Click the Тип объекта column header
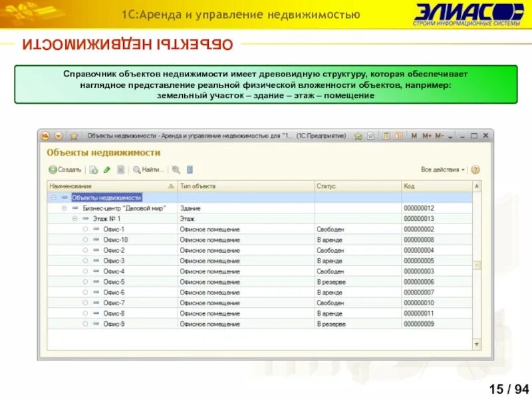This screenshot has width=532, height=399. coord(246,186)
